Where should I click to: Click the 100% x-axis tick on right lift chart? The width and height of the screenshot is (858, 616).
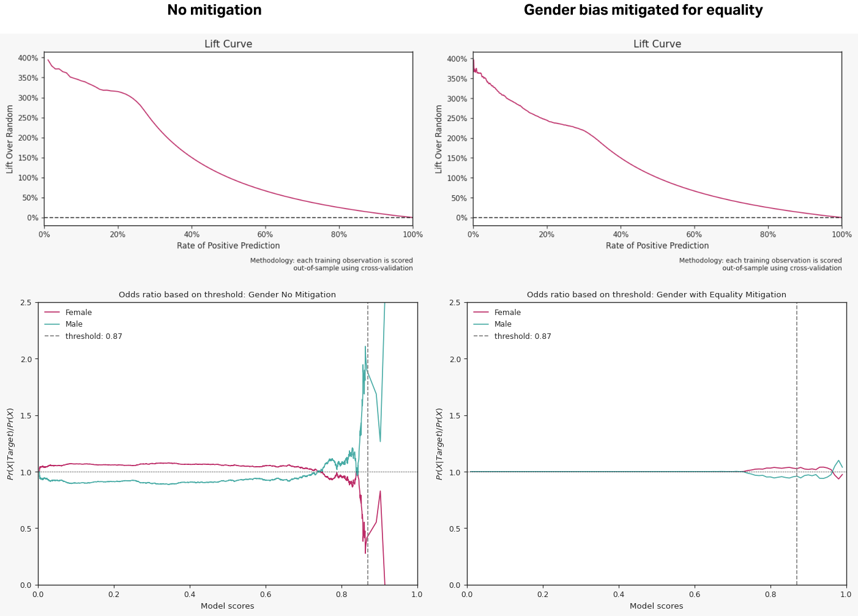coord(841,235)
